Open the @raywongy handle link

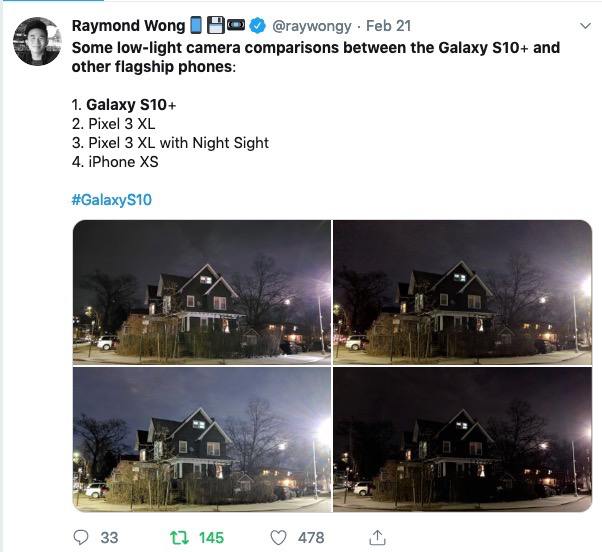[x=312, y=26]
